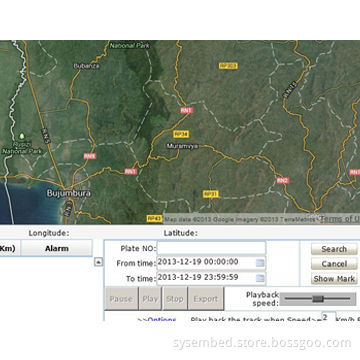This screenshot has width=360, height=360.
Task: Open the Options link
Action: [x=157, y=319]
